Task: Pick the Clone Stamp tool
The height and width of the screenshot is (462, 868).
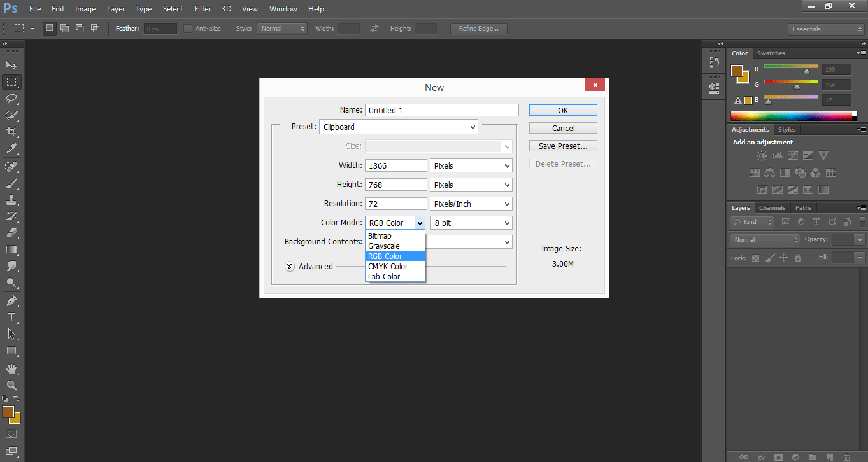Action: click(x=11, y=200)
